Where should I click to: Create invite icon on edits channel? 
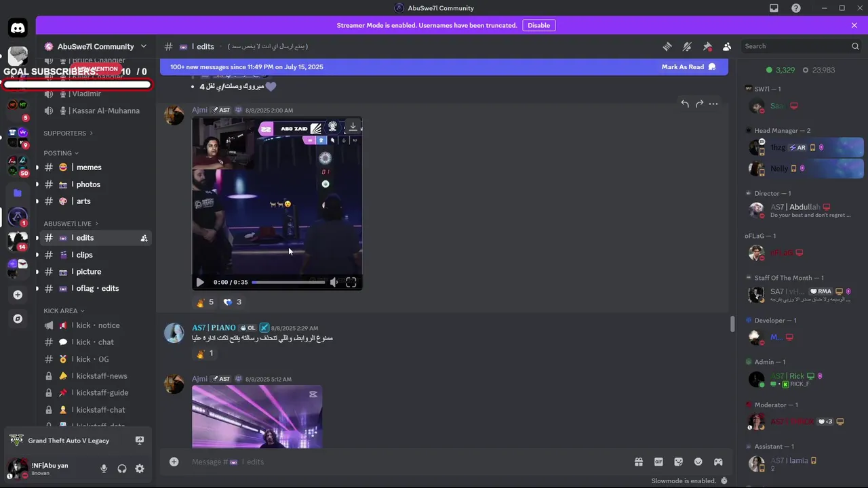coord(144,238)
